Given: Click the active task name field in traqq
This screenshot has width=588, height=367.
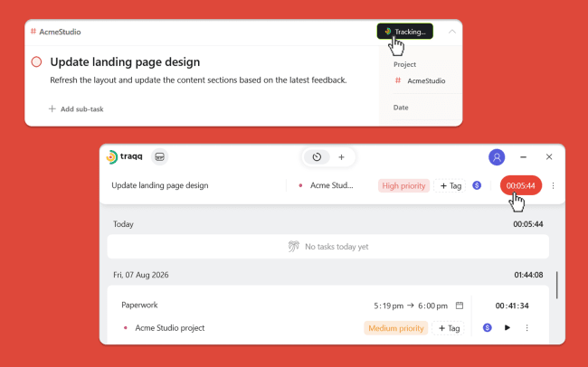Looking at the screenshot, I should [x=160, y=185].
